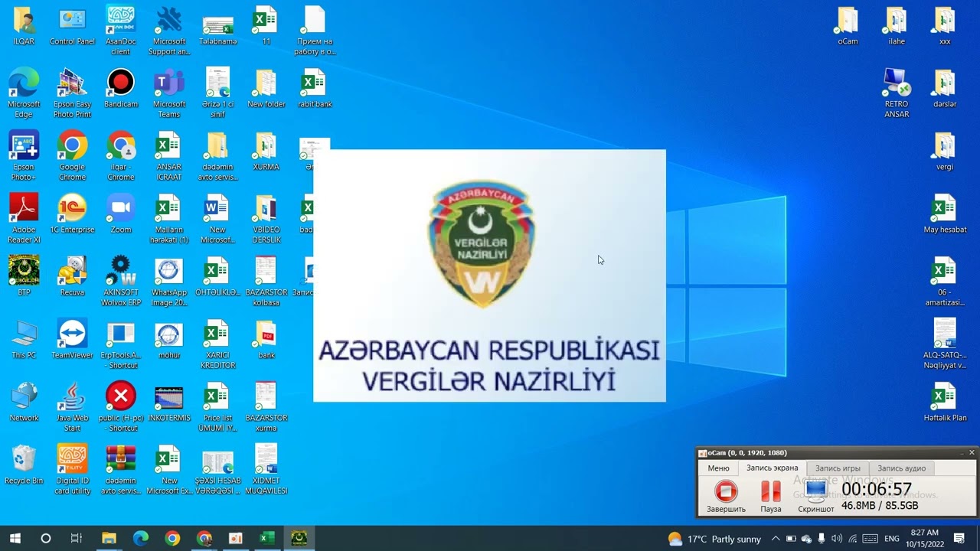Select the Control Panel desktop icon
Screen dimensions: 980x551
tap(72, 27)
